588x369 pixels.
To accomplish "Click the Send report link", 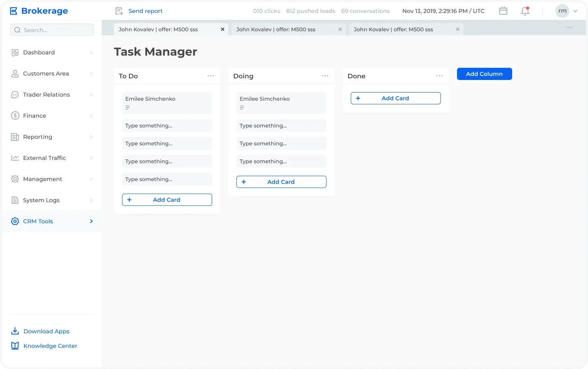I will [146, 11].
